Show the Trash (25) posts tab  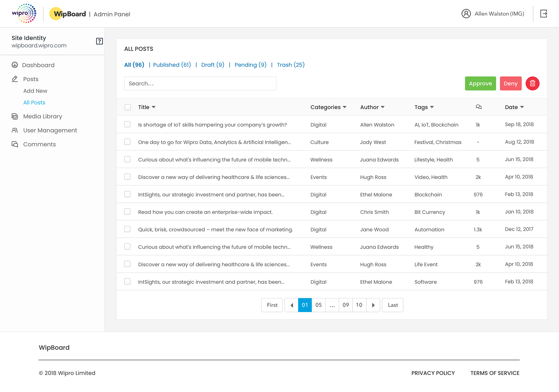[x=291, y=65]
